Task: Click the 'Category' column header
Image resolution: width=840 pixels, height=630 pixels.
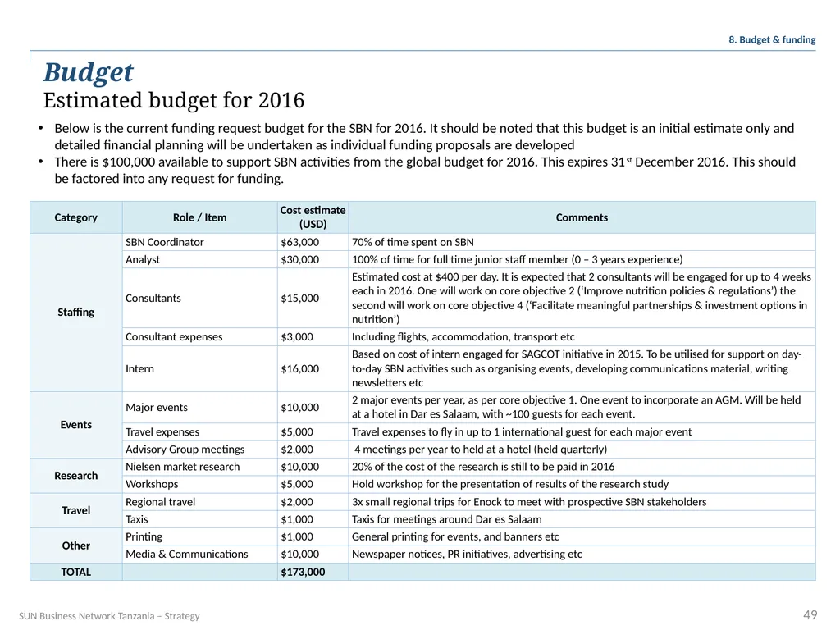Action: tap(75, 217)
